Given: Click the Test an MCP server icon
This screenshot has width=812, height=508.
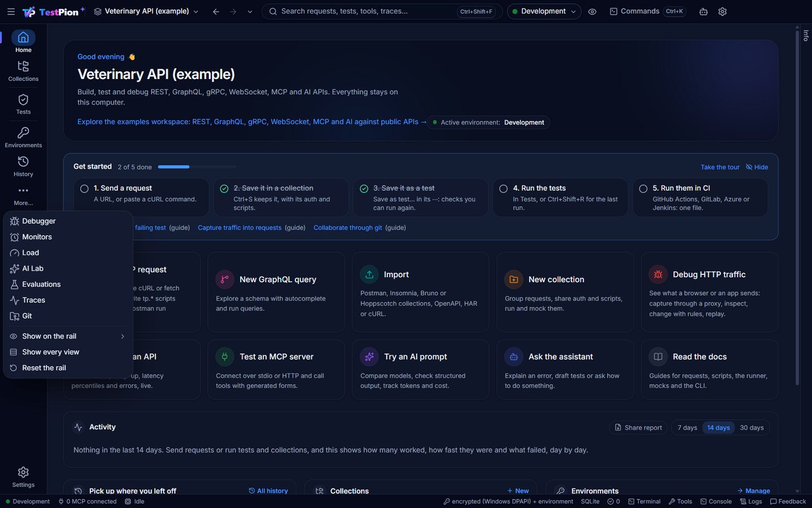Looking at the screenshot, I should (224, 357).
